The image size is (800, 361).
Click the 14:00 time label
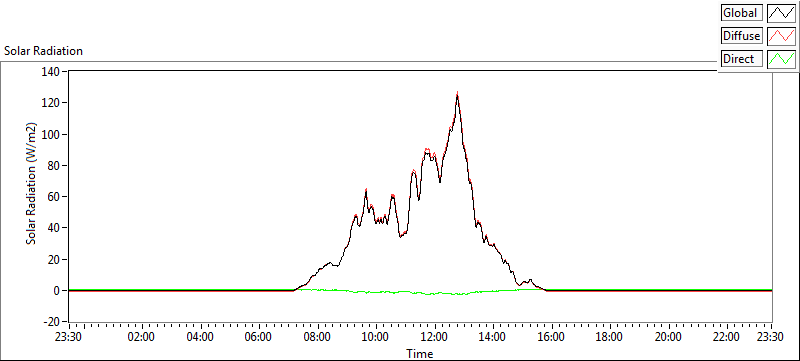pos(493,337)
